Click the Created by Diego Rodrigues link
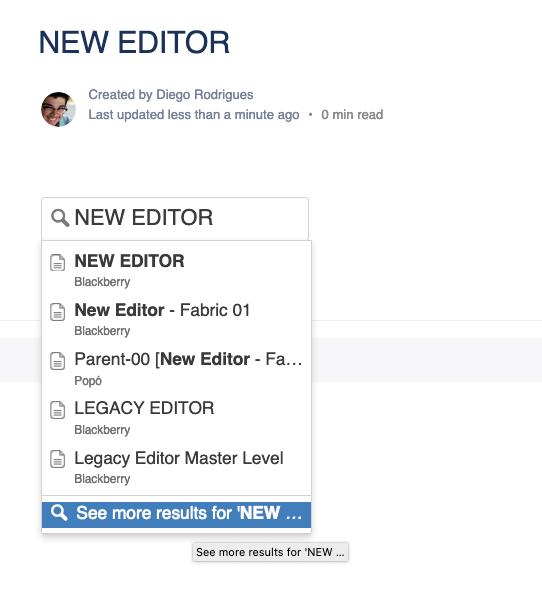This screenshot has height=601, width=542. [x=171, y=95]
